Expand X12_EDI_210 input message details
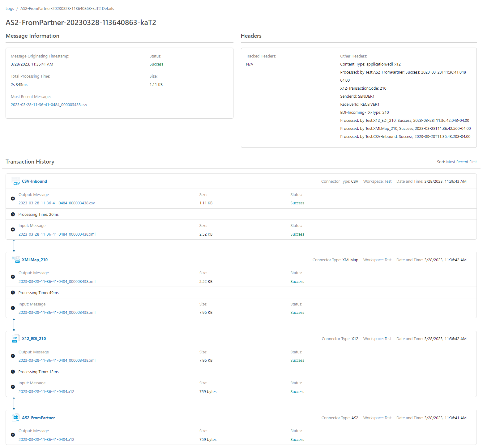The width and height of the screenshot is (483, 448). pyautogui.click(x=13, y=387)
